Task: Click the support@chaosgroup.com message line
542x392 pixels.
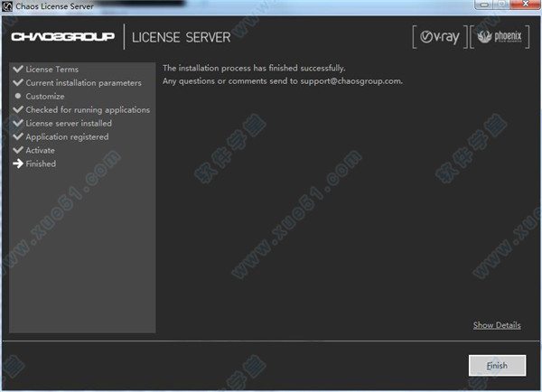Action: tap(282, 80)
